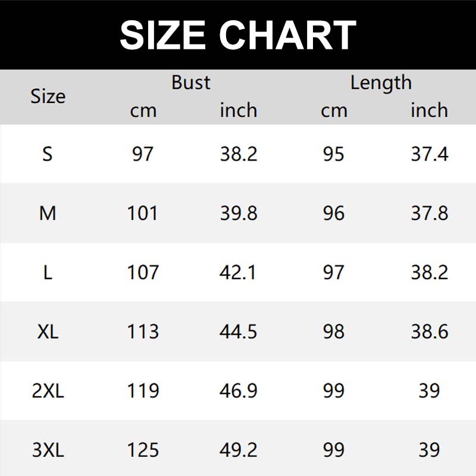476x476 pixels.
Task: Click the Length column header
Action: point(381,83)
